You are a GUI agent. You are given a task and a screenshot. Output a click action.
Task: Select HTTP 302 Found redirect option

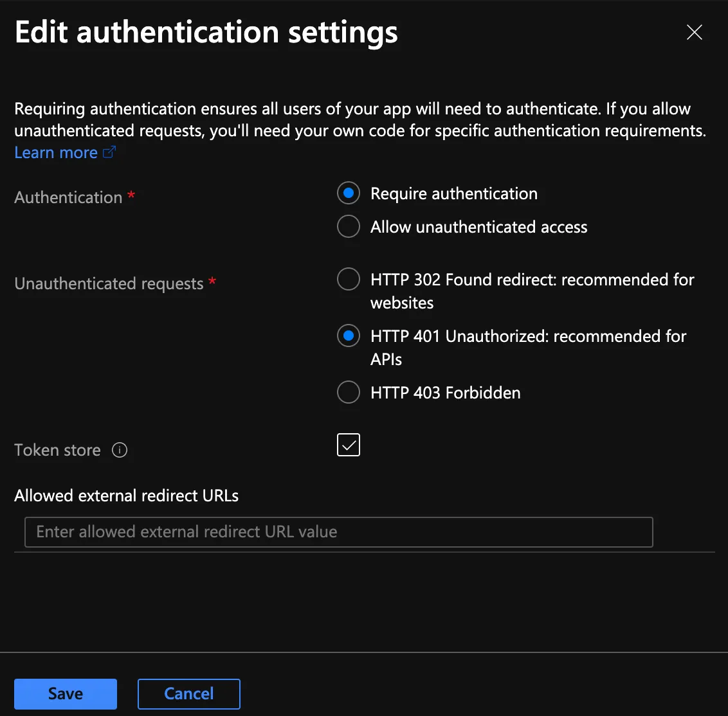point(349,280)
